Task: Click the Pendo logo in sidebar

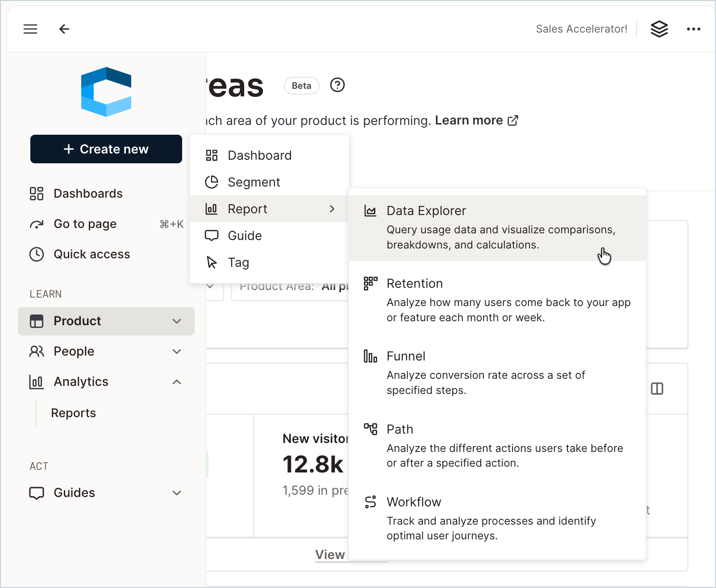Action: (106, 92)
